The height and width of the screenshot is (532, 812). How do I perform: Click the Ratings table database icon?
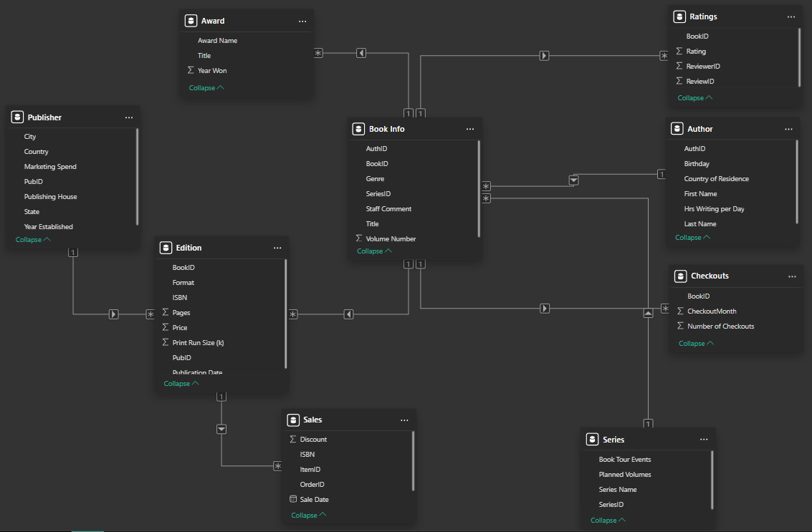[679, 16]
